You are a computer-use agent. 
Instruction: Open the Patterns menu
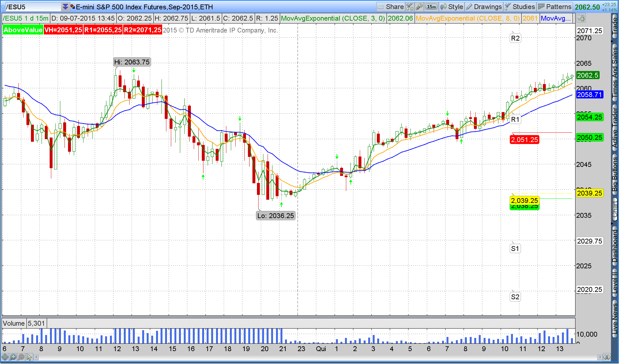555,7
